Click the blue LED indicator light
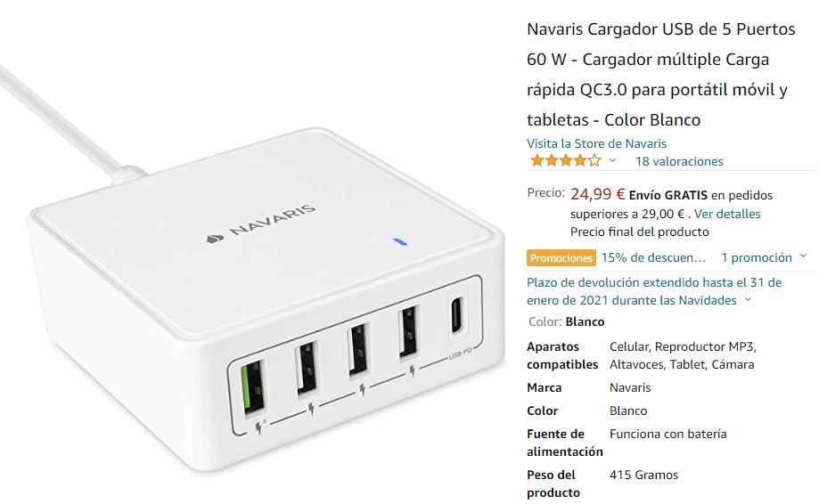827x504 pixels. tap(401, 242)
